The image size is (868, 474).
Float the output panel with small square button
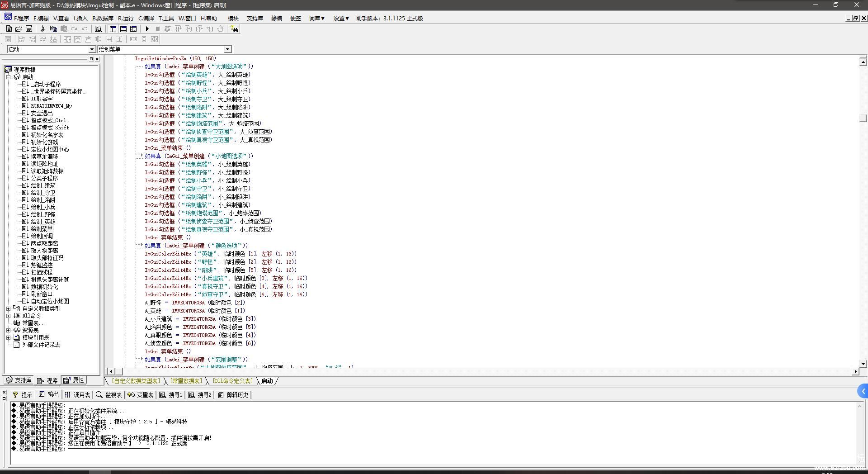coord(4,398)
